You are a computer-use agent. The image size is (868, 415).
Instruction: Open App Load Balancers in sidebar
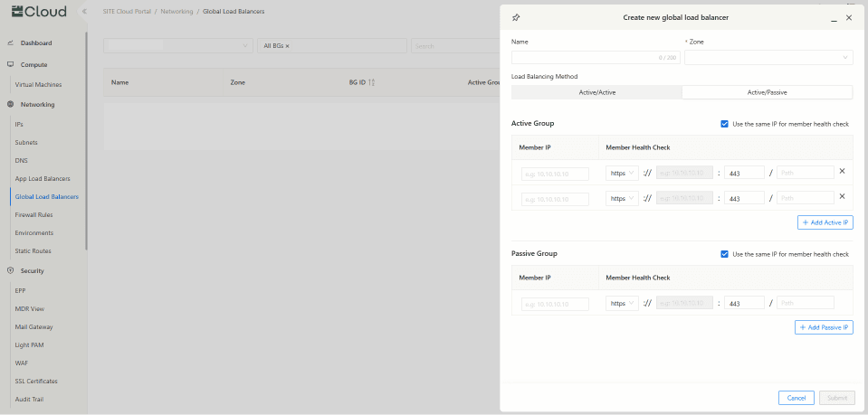(43, 178)
